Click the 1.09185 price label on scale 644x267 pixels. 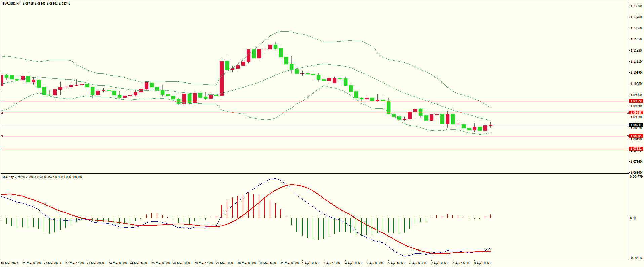click(636, 113)
